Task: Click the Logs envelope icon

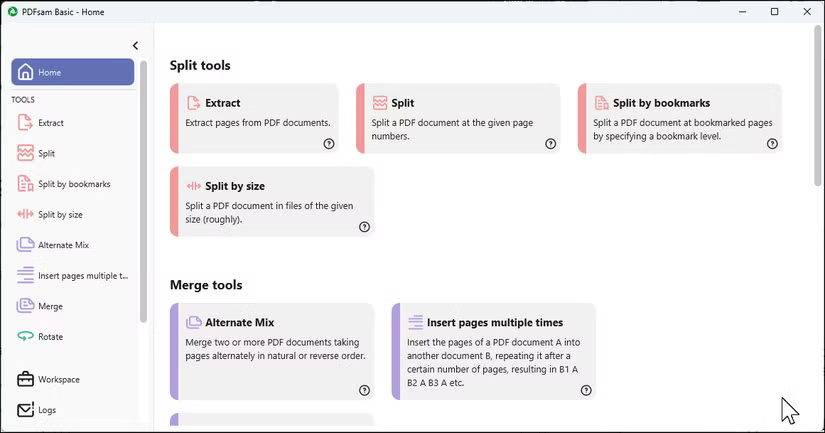Action: [x=26, y=410]
